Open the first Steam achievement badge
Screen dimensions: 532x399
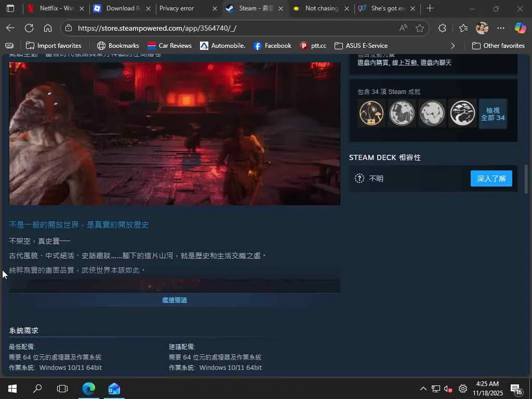(371, 113)
